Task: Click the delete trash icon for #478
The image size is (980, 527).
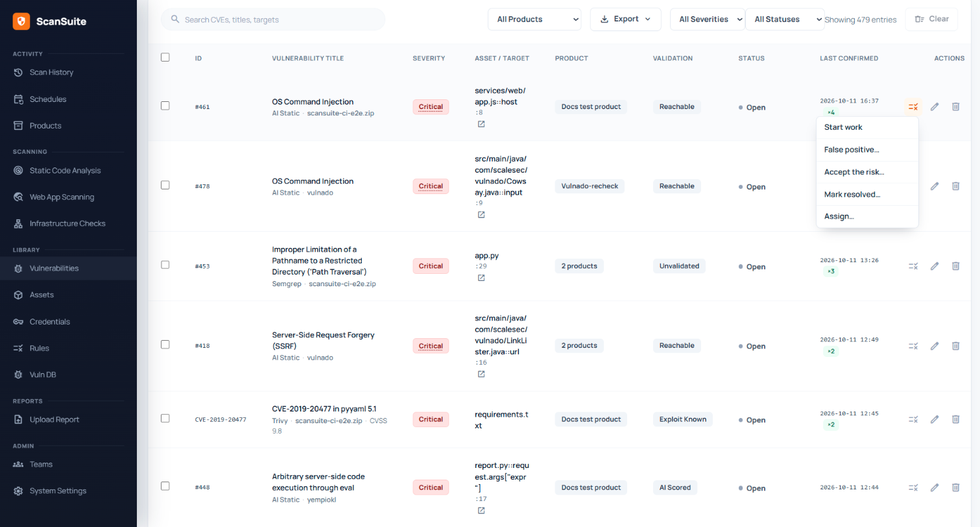Action: [955, 186]
